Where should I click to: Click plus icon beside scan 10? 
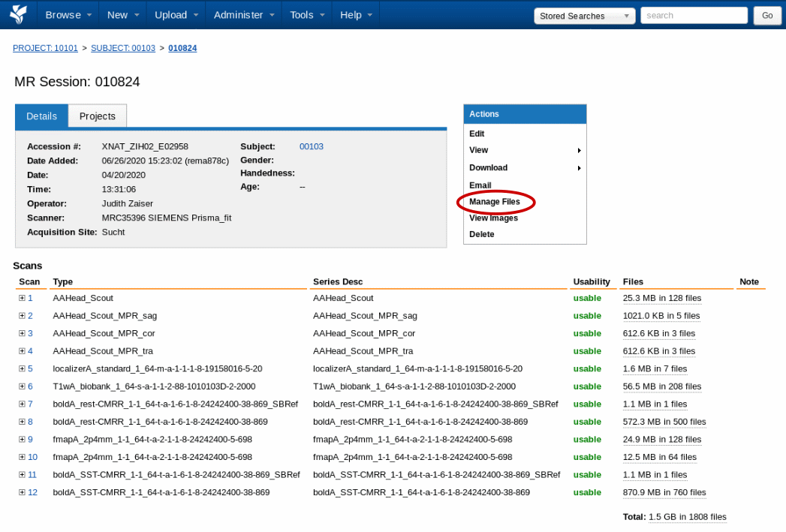(22, 457)
